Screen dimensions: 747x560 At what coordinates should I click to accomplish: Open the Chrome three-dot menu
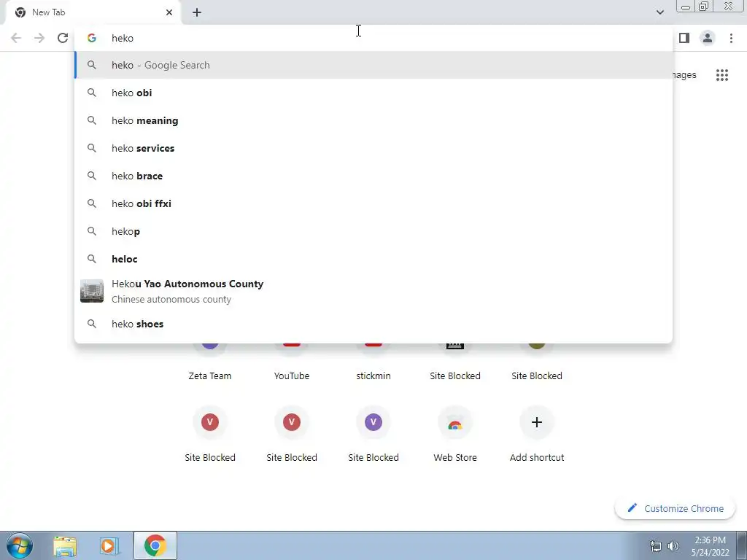731,38
